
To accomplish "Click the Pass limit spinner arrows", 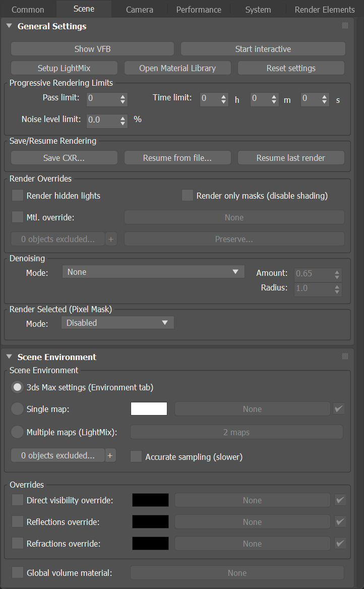I will tap(123, 99).
